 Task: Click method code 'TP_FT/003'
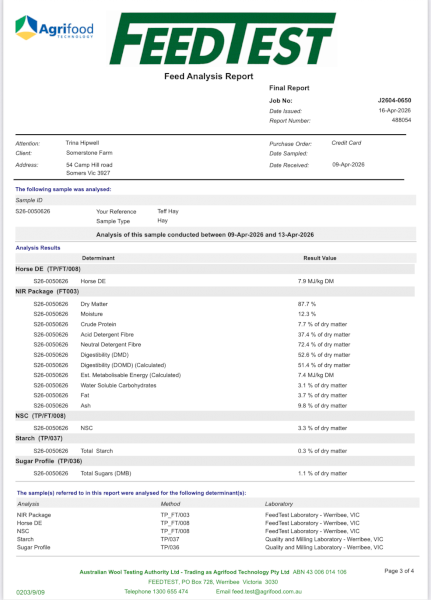175,515
